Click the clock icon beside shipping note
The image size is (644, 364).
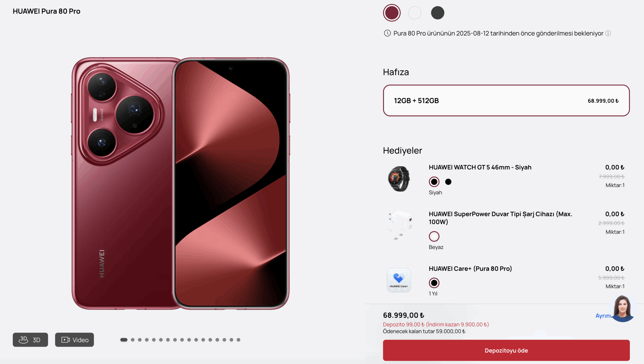pyautogui.click(x=387, y=33)
